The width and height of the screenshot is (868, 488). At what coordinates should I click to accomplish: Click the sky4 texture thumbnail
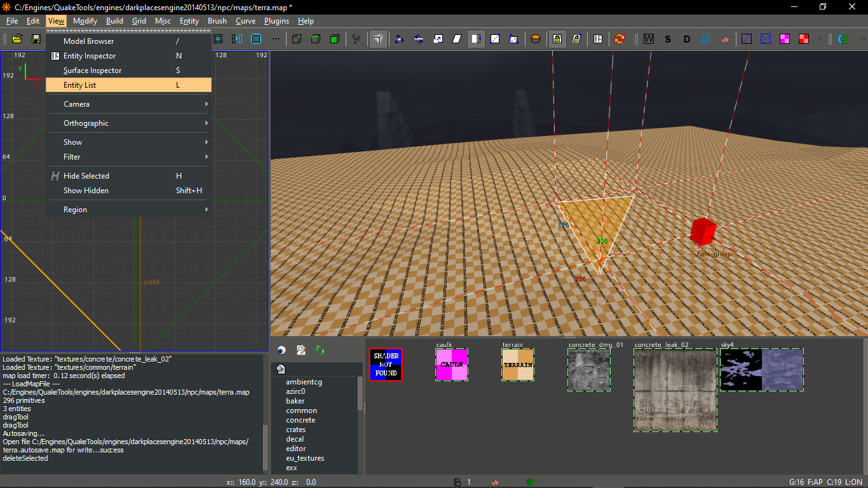click(761, 369)
